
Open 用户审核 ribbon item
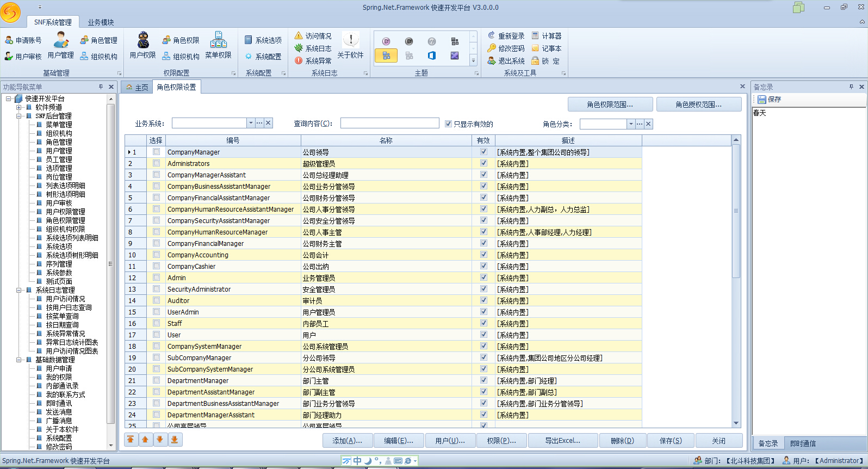(23, 57)
